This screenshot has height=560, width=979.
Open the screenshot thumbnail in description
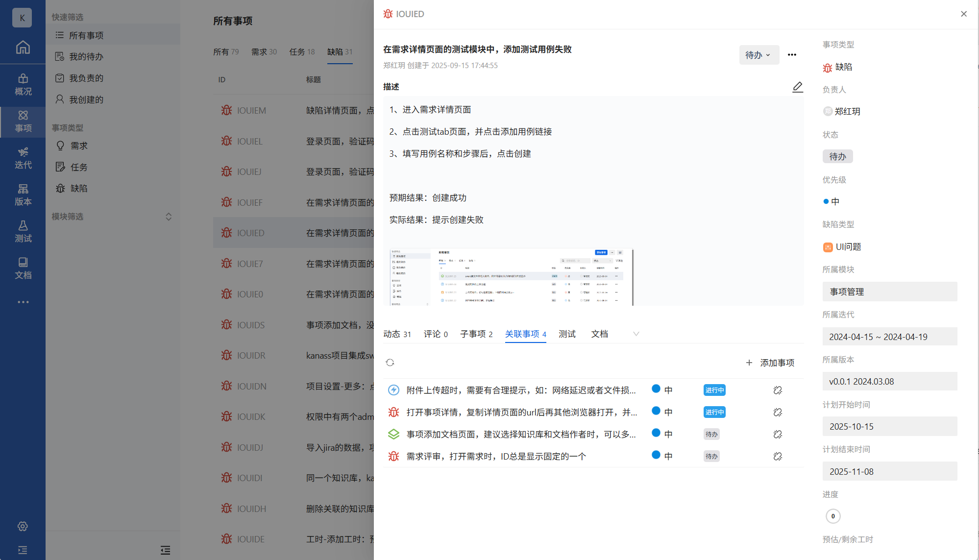pyautogui.click(x=511, y=277)
